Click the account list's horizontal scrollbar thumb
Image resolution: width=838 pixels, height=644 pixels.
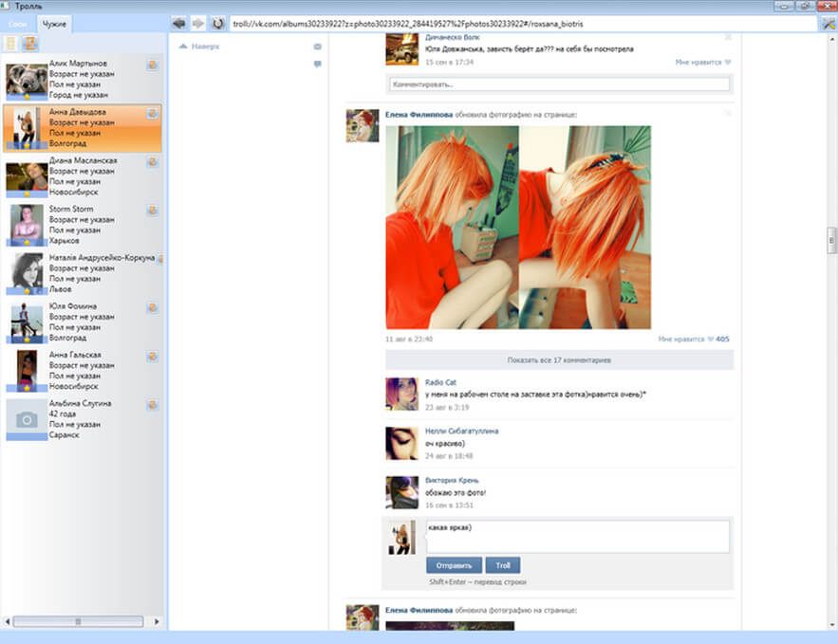coord(78,621)
